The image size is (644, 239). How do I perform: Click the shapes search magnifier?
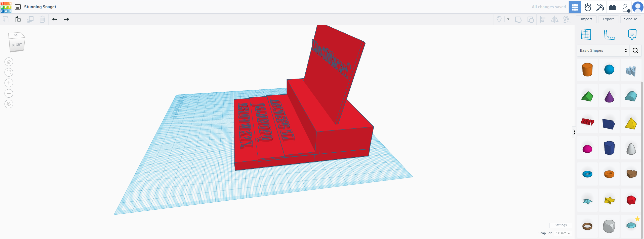635,50
